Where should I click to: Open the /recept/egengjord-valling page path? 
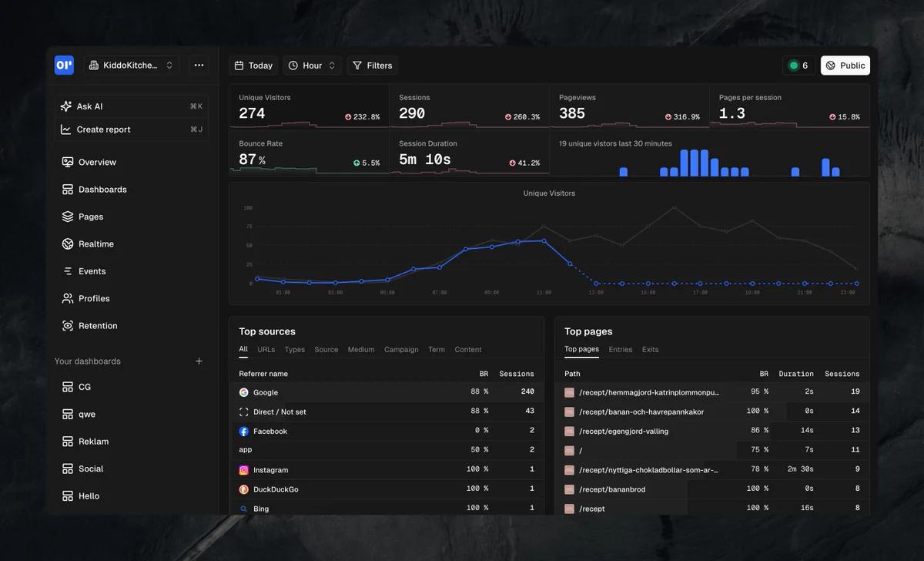coord(624,432)
